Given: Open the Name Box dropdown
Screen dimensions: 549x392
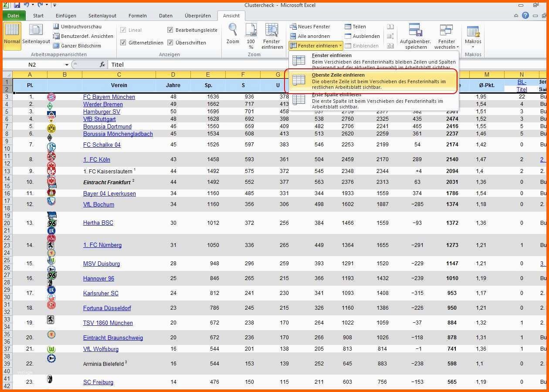Looking at the screenshot, I should (x=66, y=64).
